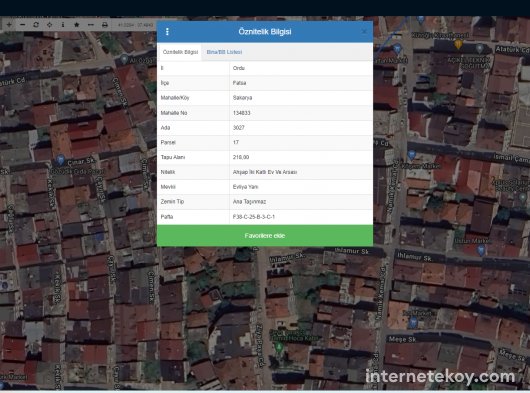This screenshot has width=530, height=393.
Task: Click the 'Tapu Alanı' field label
Action: coord(172,157)
